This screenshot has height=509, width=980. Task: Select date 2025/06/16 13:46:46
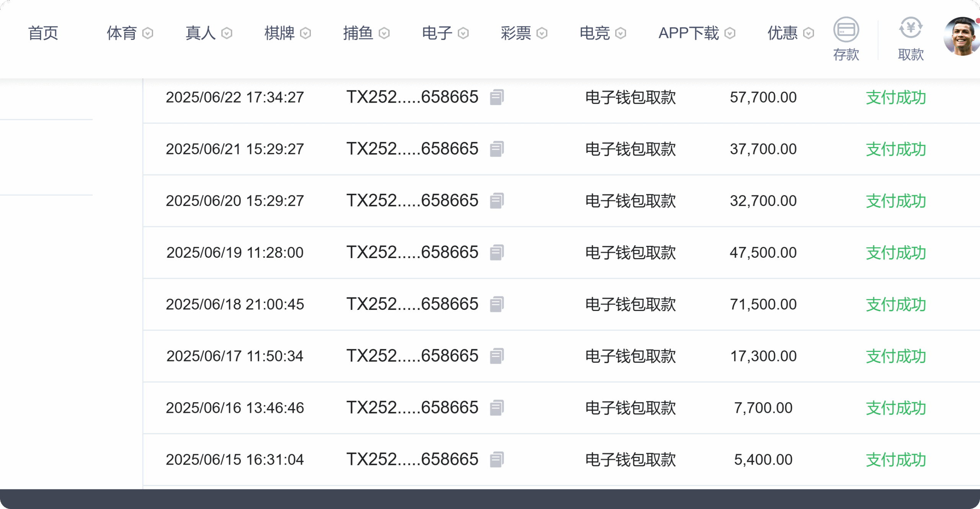click(235, 408)
